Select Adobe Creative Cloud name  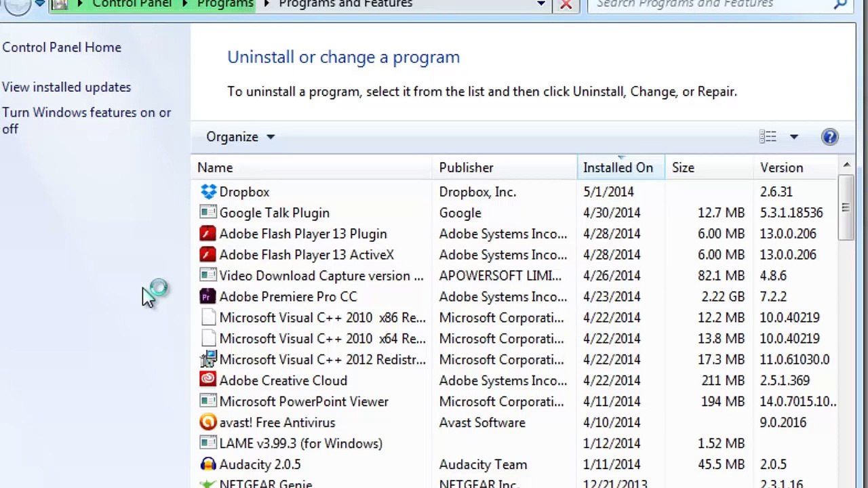283,381
